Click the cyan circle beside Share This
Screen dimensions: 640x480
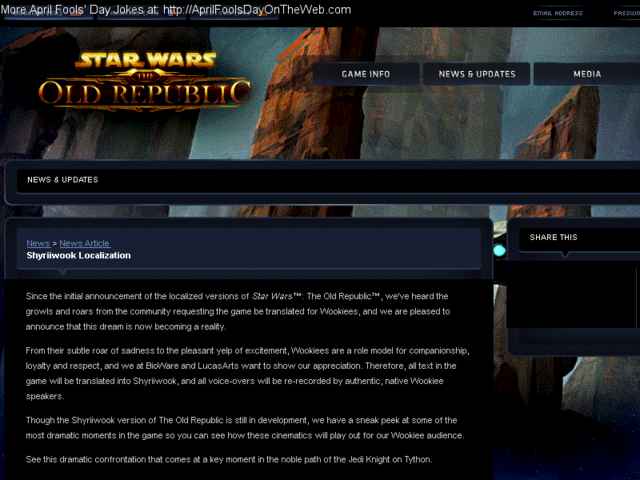(500, 250)
